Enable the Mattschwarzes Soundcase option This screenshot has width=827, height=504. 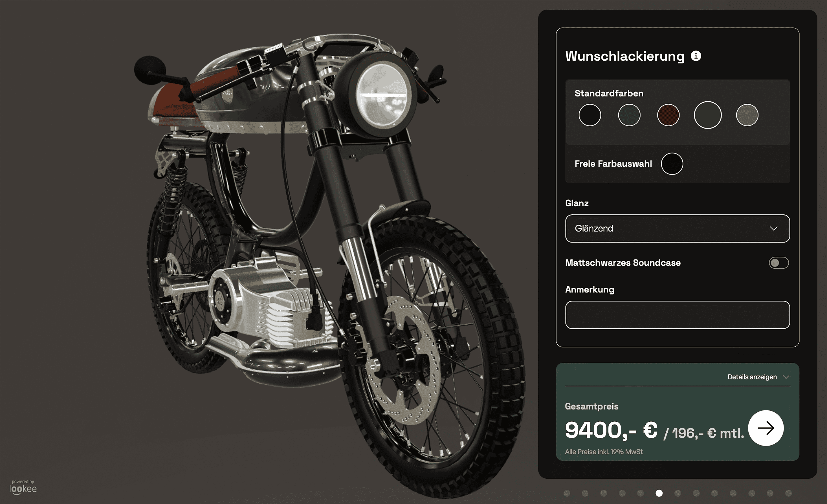click(x=779, y=263)
